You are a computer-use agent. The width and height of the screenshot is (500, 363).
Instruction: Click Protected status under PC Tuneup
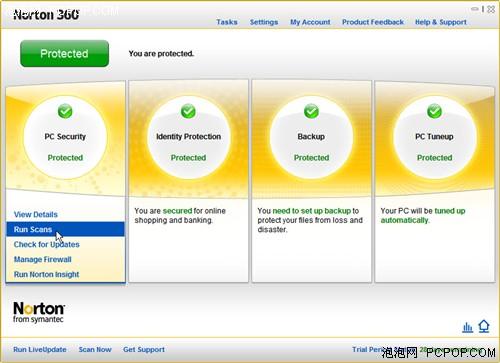click(x=434, y=158)
